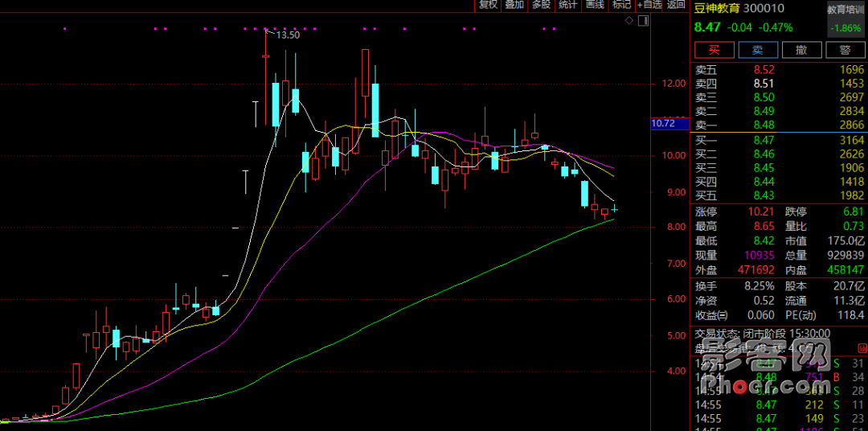The image size is (868, 431).
Task: Select the 买二 8.46 order row
Action: click(x=779, y=154)
